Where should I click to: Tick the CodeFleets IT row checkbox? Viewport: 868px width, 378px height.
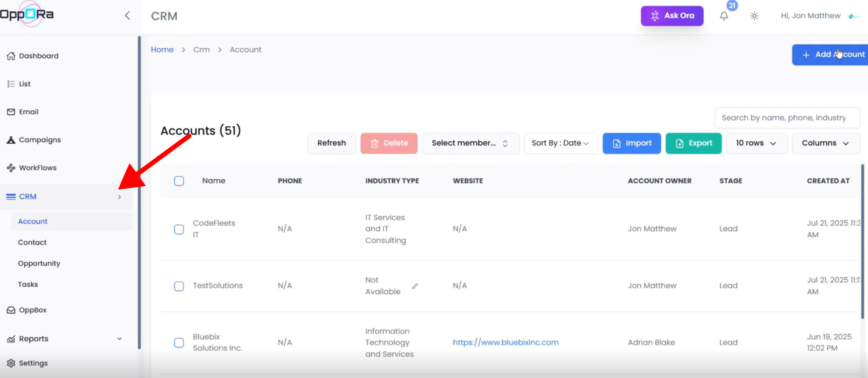pos(179,229)
